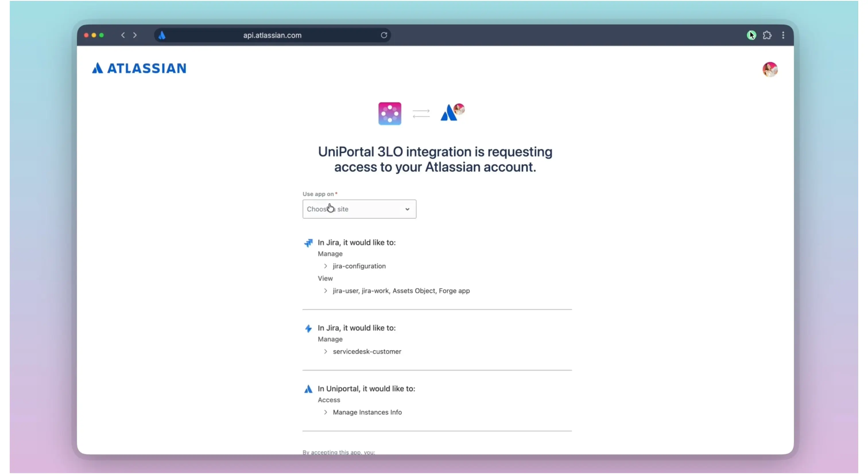Image resolution: width=868 pixels, height=474 pixels.
Task: Open the browser three-dot menu
Action: click(x=783, y=35)
